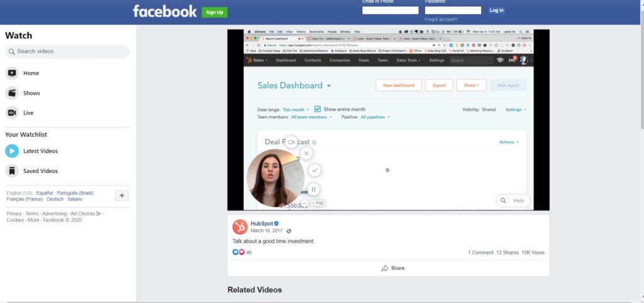
Task: Select Tasks in HubSpot navigation
Action: click(x=382, y=60)
